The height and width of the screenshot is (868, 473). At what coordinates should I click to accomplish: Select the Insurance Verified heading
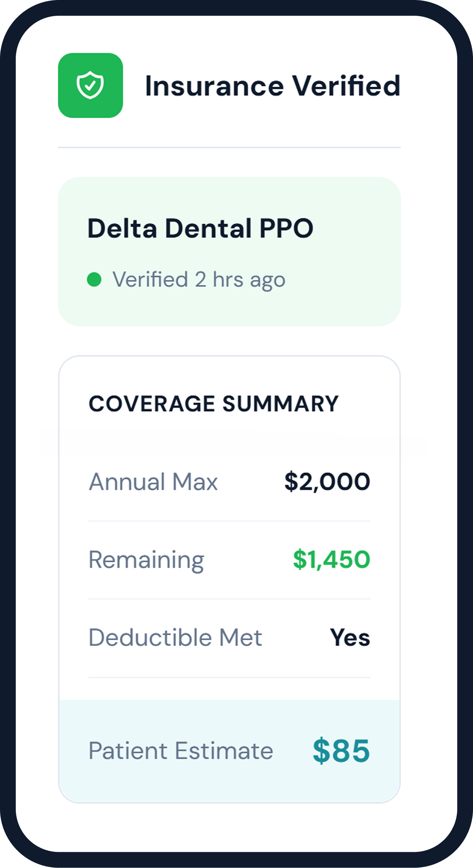pos(272,85)
